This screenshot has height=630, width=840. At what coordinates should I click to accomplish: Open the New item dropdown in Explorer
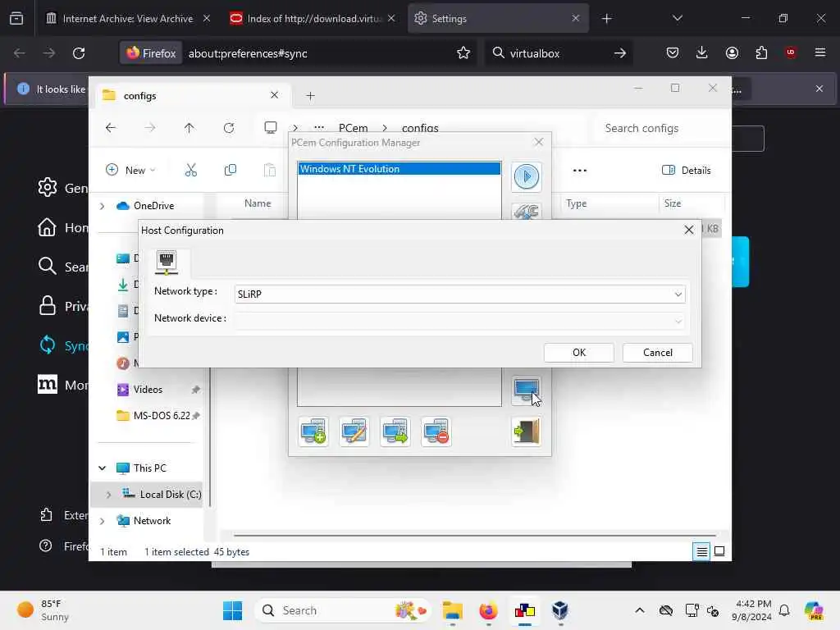click(x=130, y=171)
